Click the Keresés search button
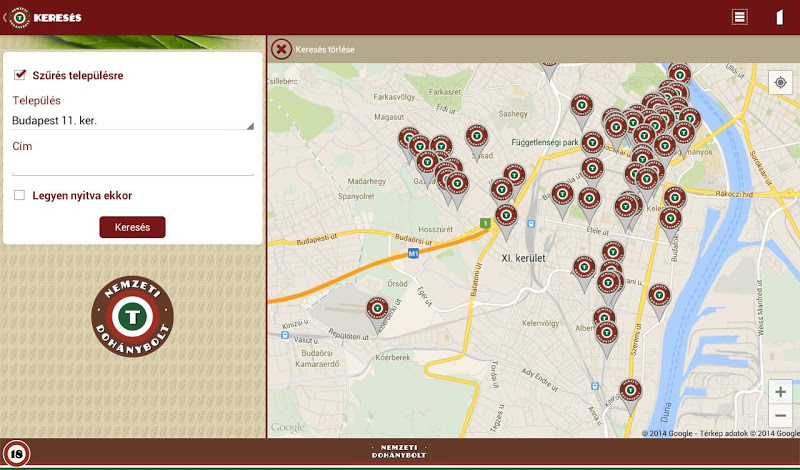 tap(133, 227)
